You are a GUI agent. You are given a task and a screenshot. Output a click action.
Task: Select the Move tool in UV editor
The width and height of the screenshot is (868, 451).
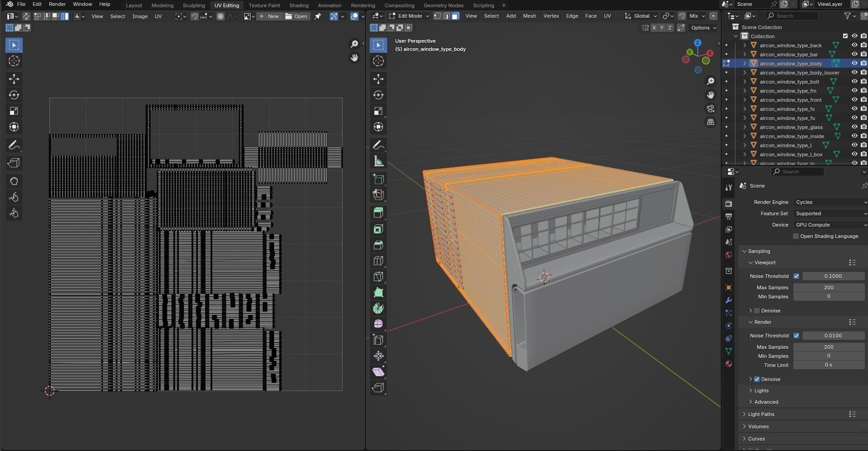pyautogui.click(x=14, y=79)
